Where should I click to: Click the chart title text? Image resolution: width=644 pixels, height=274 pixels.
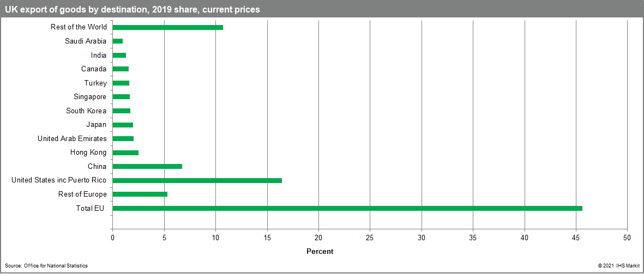[x=132, y=9]
